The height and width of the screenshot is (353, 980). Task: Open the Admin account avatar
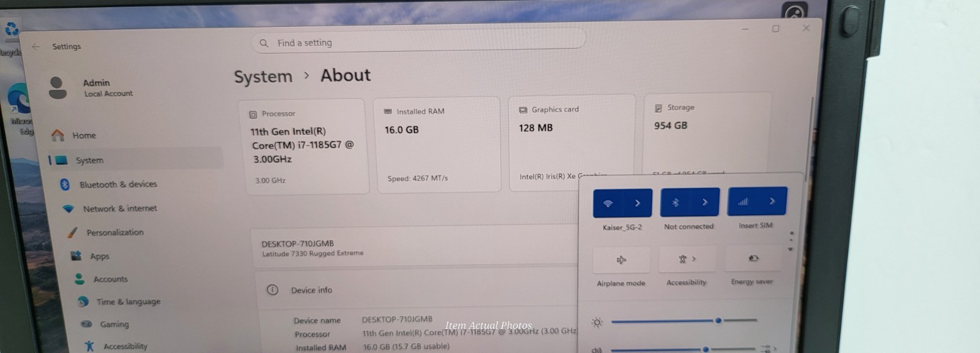[58, 88]
